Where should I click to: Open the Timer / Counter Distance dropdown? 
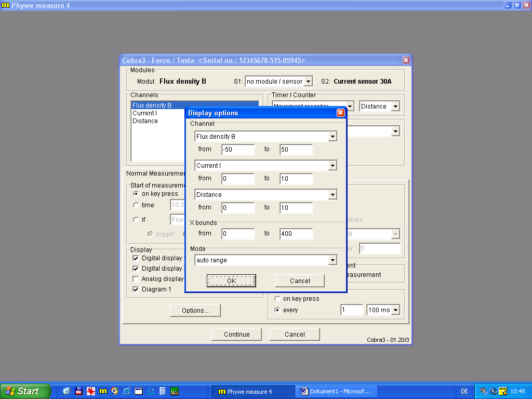[395, 106]
